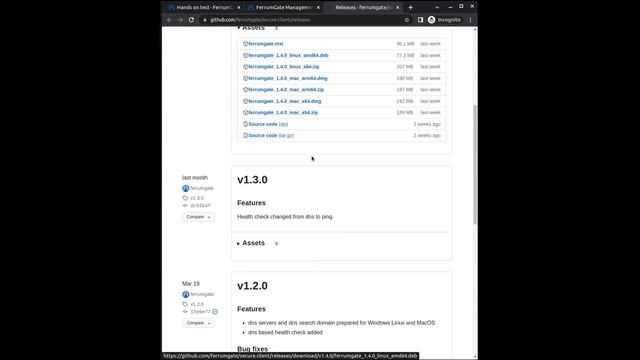The height and width of the screenshot is (360, 640).
Task: Switch to FerrumGate Management browser tab
Action: (283, 7)
